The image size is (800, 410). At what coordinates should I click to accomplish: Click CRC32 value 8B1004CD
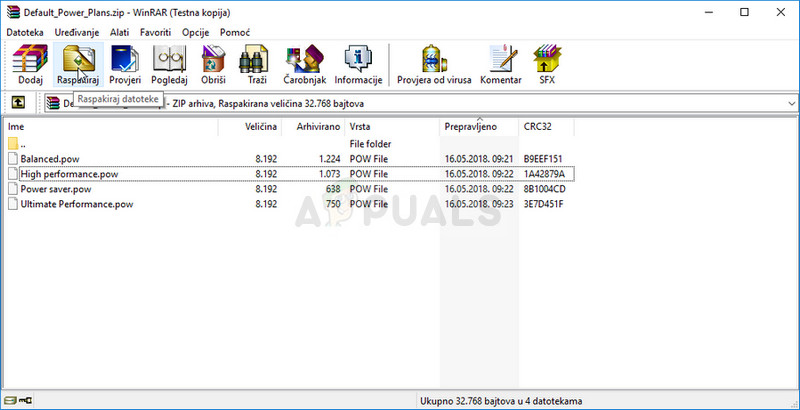coord(544,189)
